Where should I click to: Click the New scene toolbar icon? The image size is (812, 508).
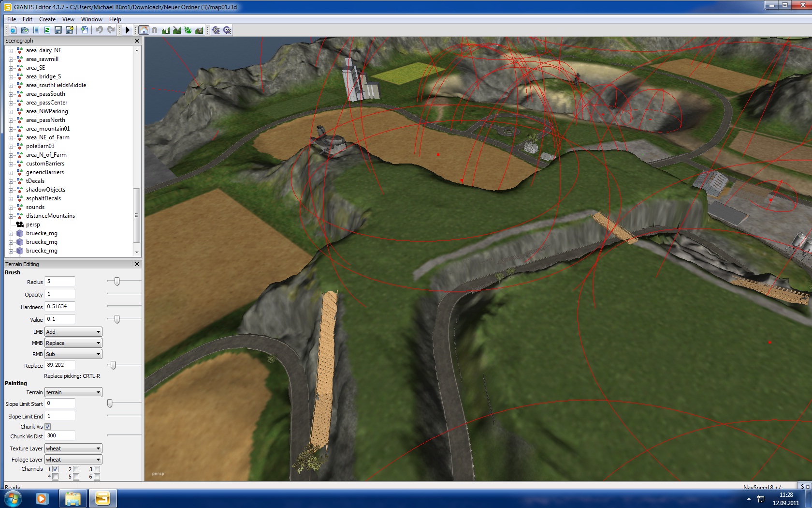tap(14, 30)
